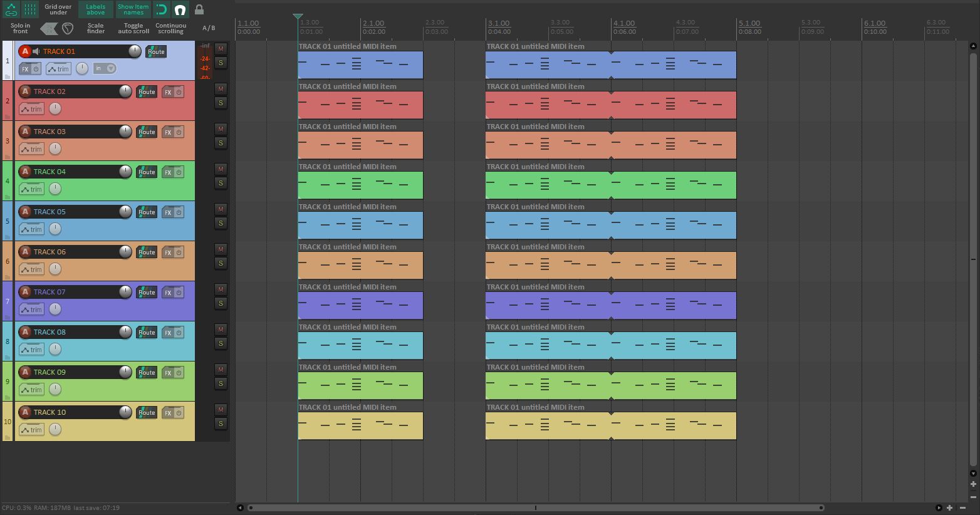Mute TRACK 01 with M button
The width and height of the screenshot is (980, 515).
tap(221, 49)
